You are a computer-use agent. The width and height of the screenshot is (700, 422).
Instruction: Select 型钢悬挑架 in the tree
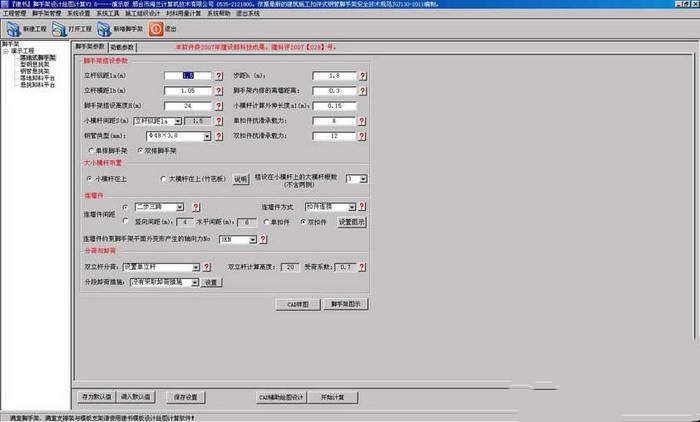tap(35, 64)
